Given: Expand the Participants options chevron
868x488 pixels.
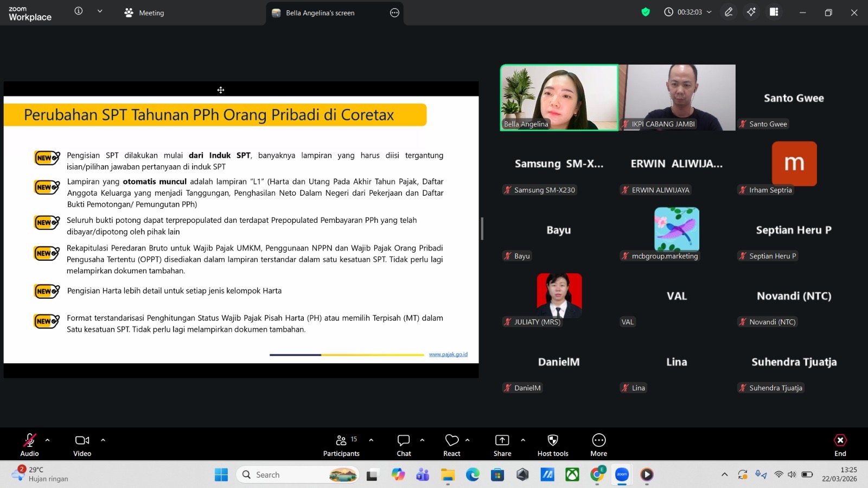Looking at the screenshot, I should (x=371, y=440).
